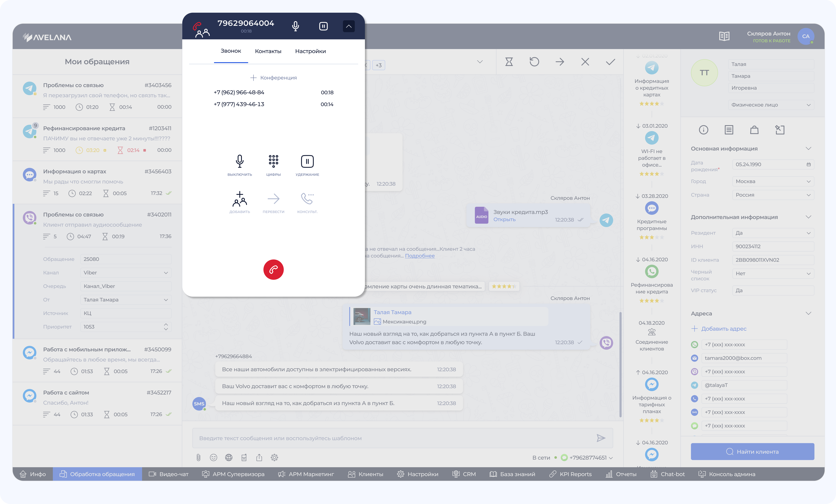
Task: Close ticket with X toolbar icon
Action: coord(585,62)
